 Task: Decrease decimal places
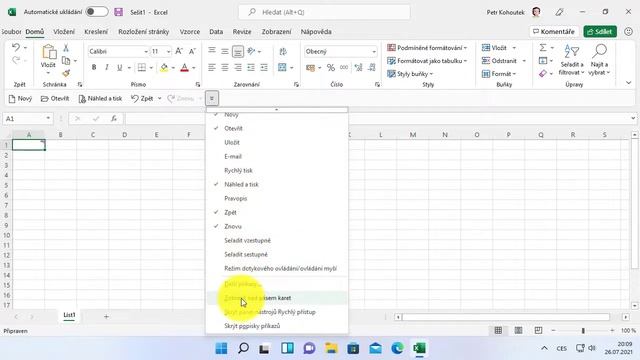pyautogui.click(x=372, y=68)
